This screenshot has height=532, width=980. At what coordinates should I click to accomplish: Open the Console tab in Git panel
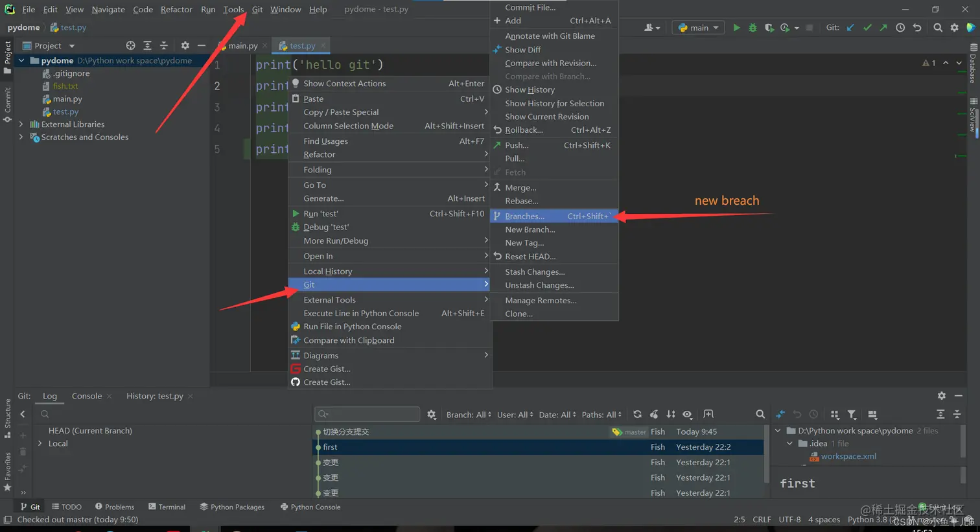click(x=87, y=396)
